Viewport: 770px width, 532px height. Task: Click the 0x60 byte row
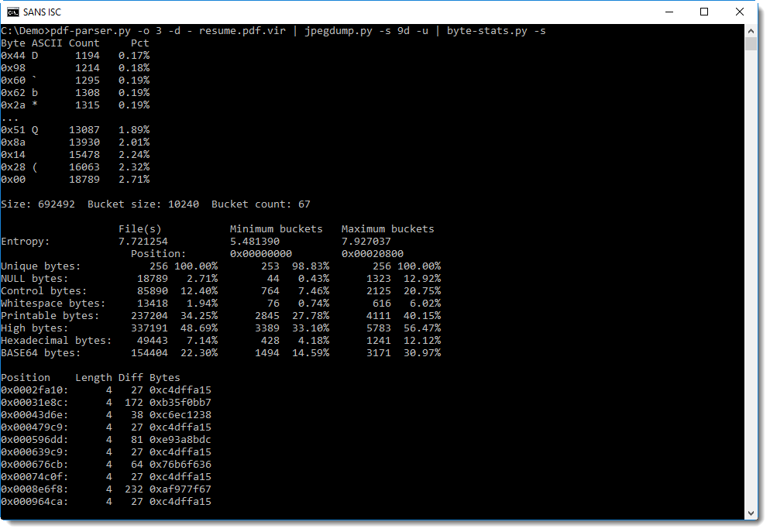click(x=75, y=80)
